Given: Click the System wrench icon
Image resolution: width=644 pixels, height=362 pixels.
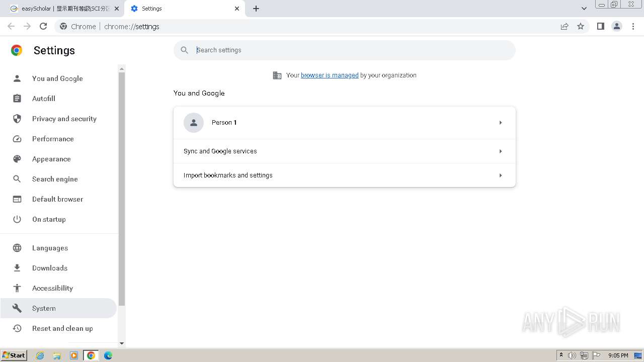Looking at the screenshot, I should coord(17,308).
